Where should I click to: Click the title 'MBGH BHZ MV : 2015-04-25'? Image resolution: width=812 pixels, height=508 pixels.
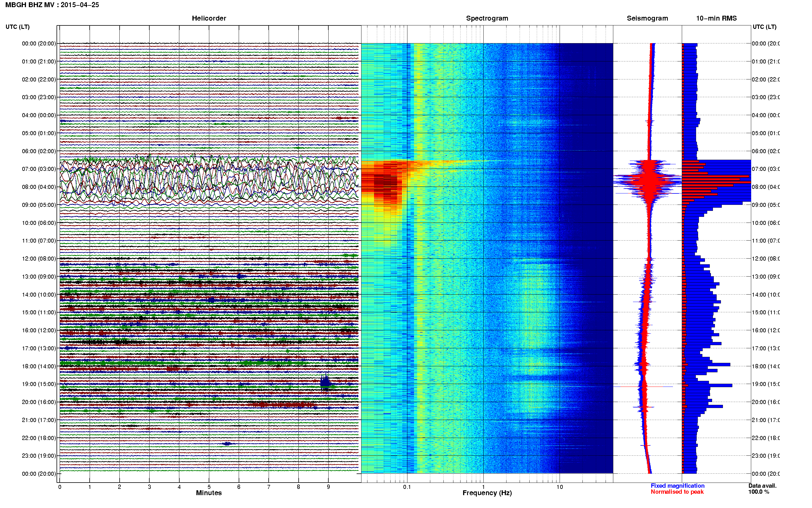[x=52, y=5]
